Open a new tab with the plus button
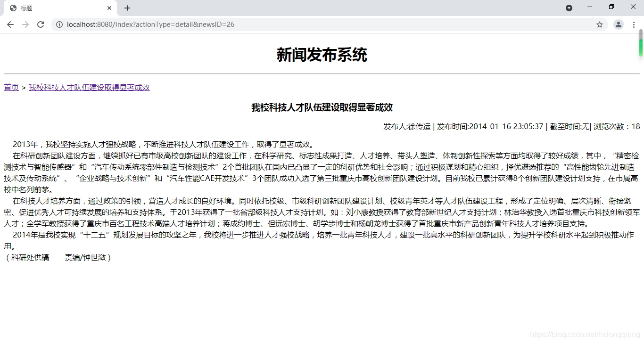644x343 pixels. coord(127,8)
